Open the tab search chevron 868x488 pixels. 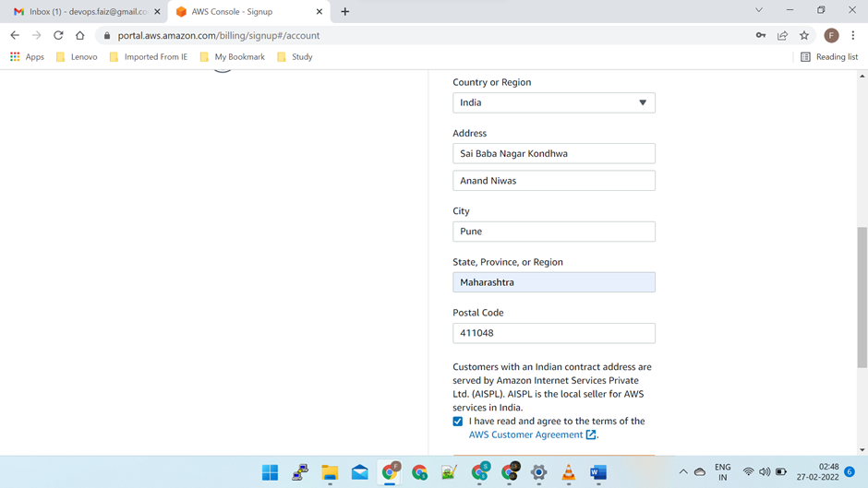coord(759,10)
